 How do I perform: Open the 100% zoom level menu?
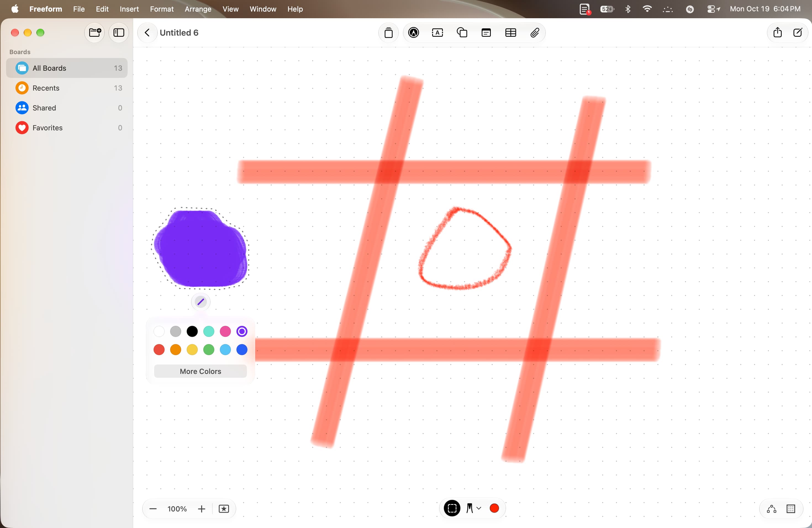point(177,509)
